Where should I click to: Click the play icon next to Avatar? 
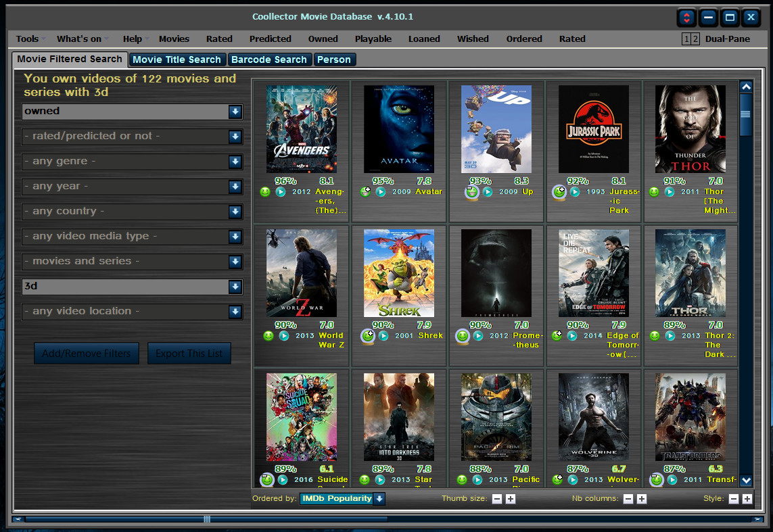pos(381,191)
